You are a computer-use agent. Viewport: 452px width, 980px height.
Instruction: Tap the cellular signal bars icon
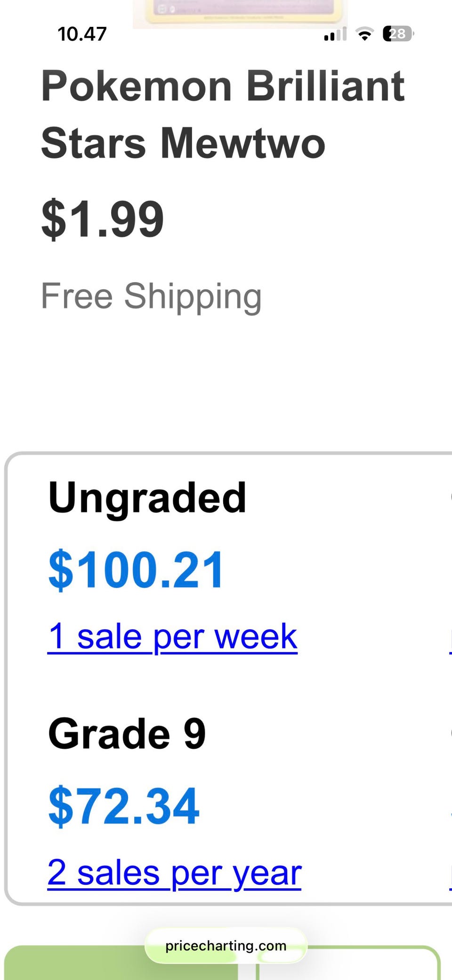point(335,34)
